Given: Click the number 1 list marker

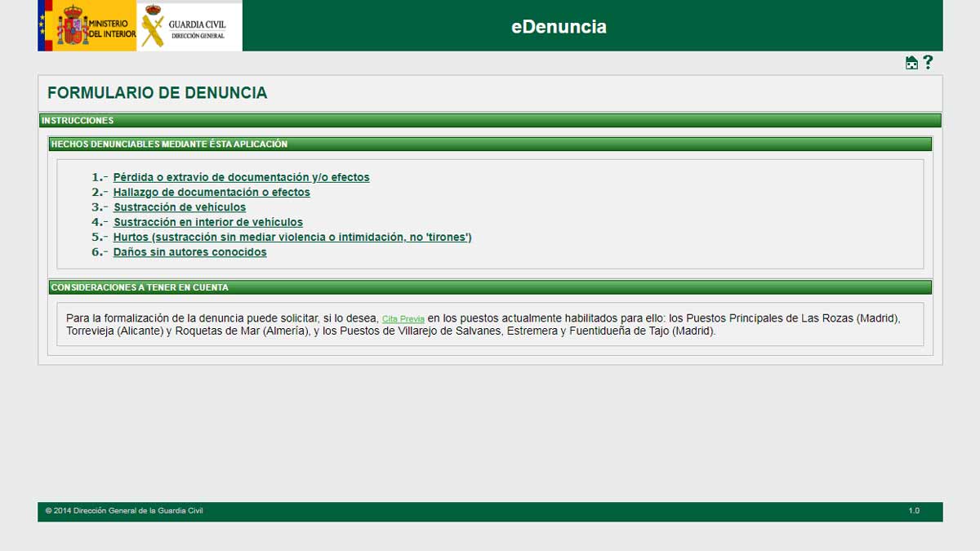Looking at the screenshot, I should [x=99, y=177].
